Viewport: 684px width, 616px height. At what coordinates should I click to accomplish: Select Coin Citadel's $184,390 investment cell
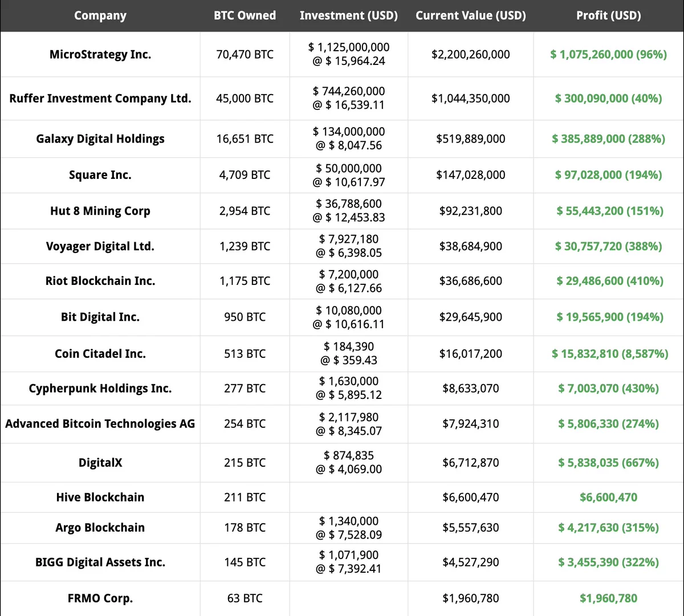coord(349,353)
